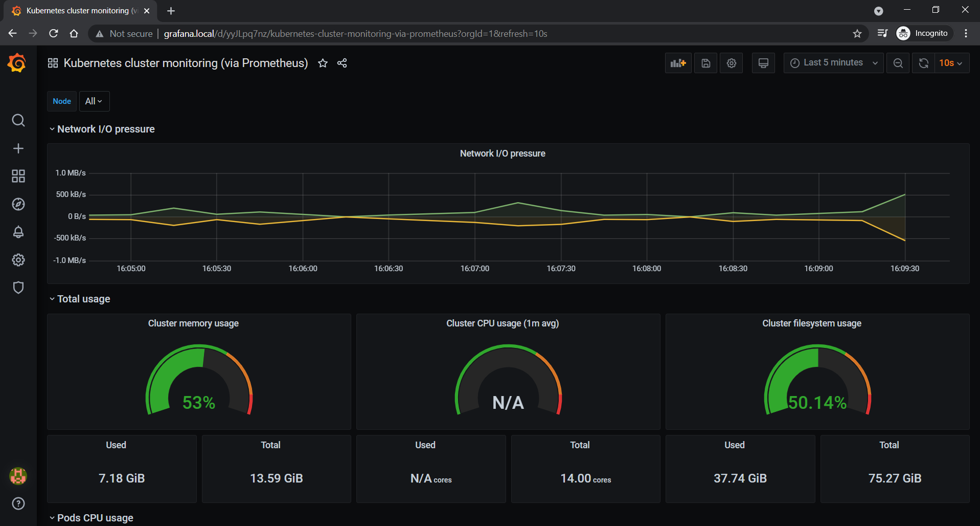The width and height of the screenshot is (980, 526).
Task: Click the dashboards grid icon beside title
Action: point(53,63)
